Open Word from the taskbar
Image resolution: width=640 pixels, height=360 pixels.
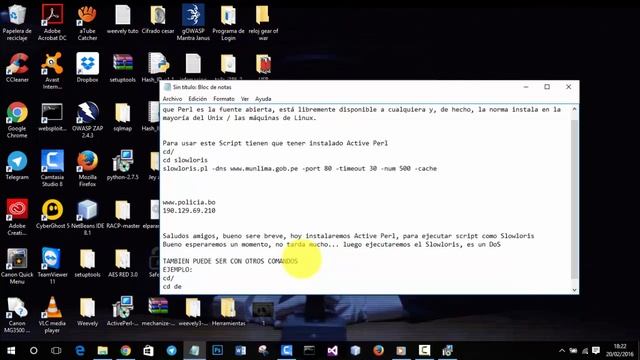point(240,350)
